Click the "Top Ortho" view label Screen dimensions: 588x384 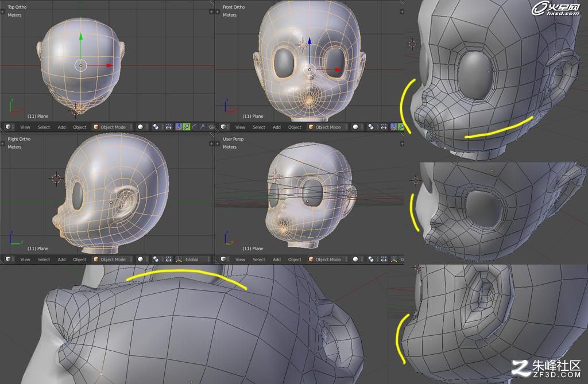tap(17, 7)
